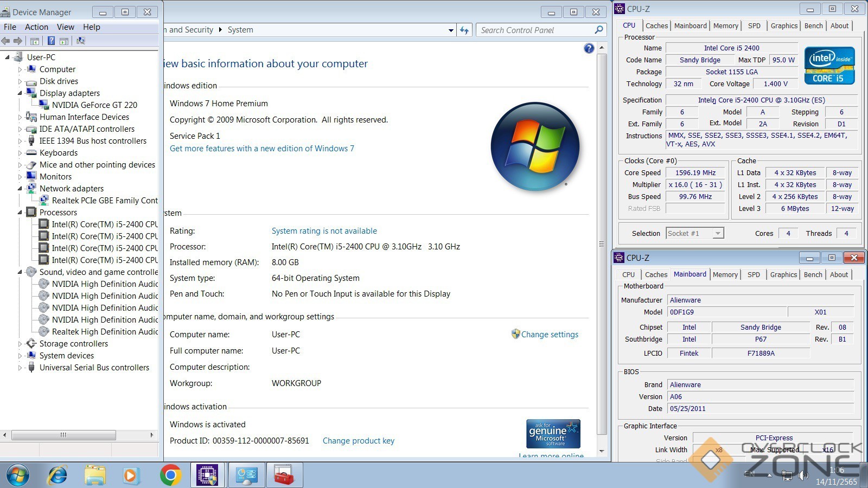Click the Windows Start orb
The height and width of the screenshot is (488, 868).
click(x=17, y=476)
